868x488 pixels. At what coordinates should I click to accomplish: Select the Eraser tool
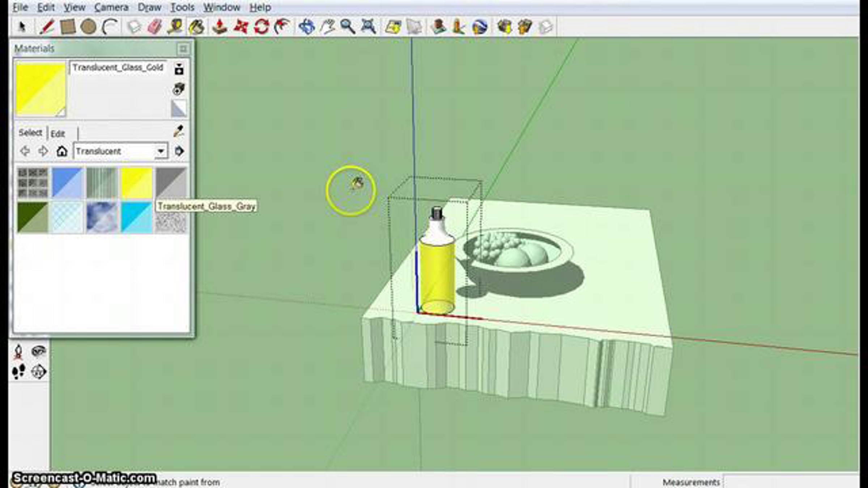(155, 27)
